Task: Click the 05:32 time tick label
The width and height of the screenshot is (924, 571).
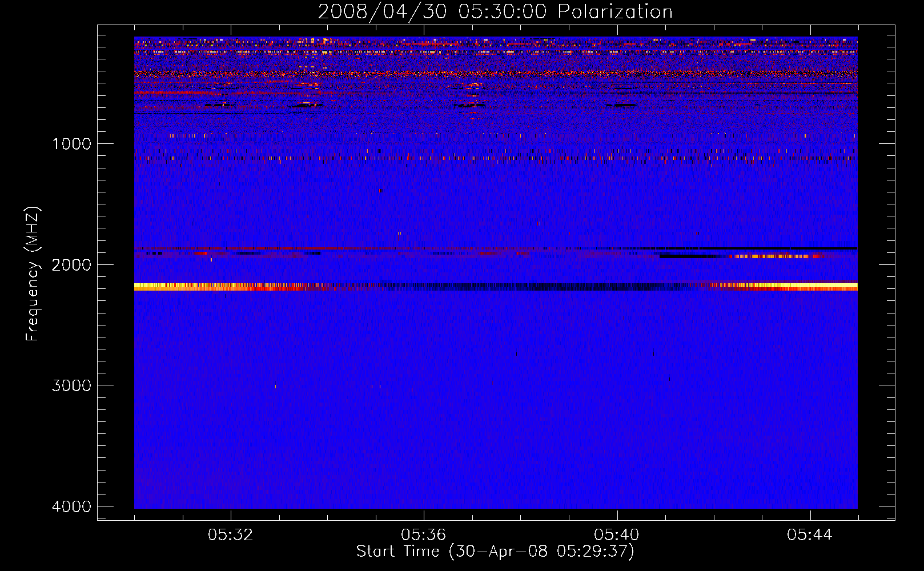Action: click(231, 535)
